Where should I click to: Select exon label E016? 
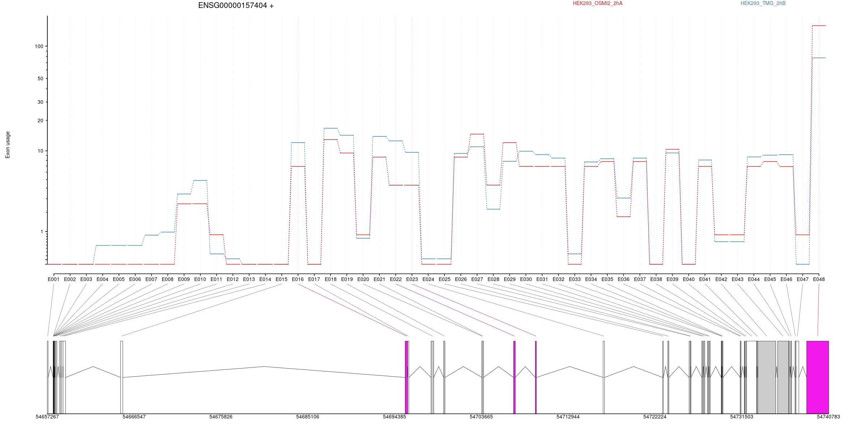(x=298, y=279)
